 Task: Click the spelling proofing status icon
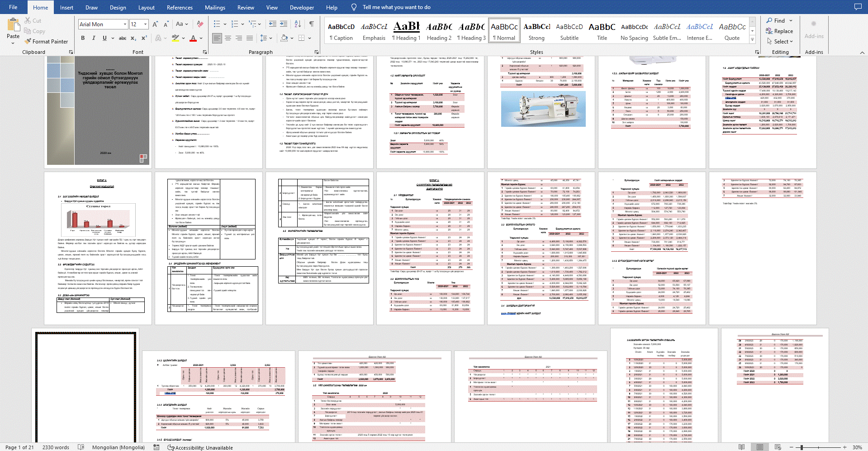click(x=81, y=447)
